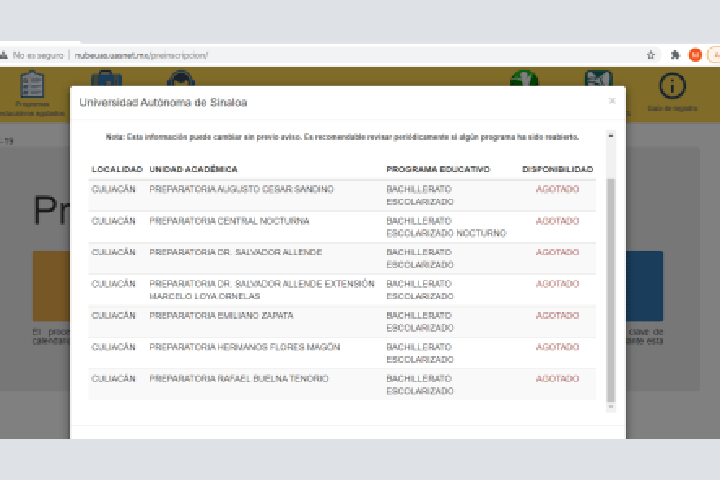Select PREPARATORIA RAFAEL BUELNA TENORIO row text
The width and height of the screenshot is (720, 480).
click(x=239, y=378)
